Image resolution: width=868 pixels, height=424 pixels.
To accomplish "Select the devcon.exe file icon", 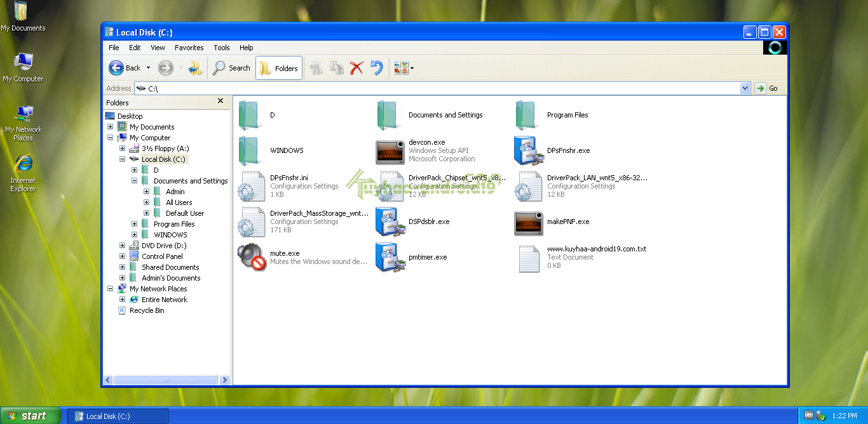I will (390, 151).
